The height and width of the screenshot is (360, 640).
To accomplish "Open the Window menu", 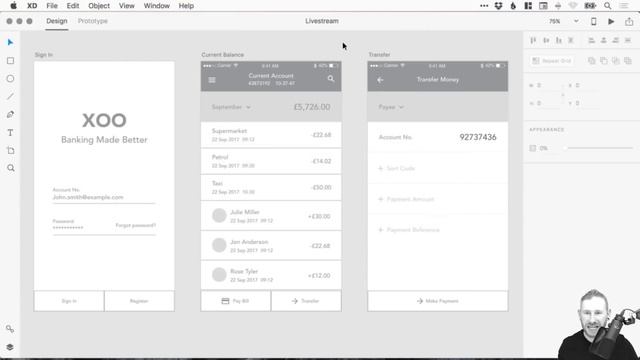I will tap(157, 6).
